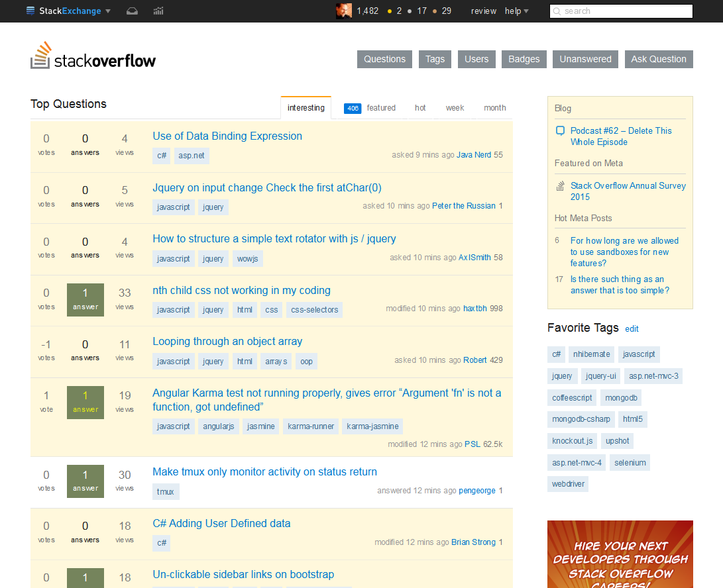
Task: Select the featured tab
Action: (381, 108)
